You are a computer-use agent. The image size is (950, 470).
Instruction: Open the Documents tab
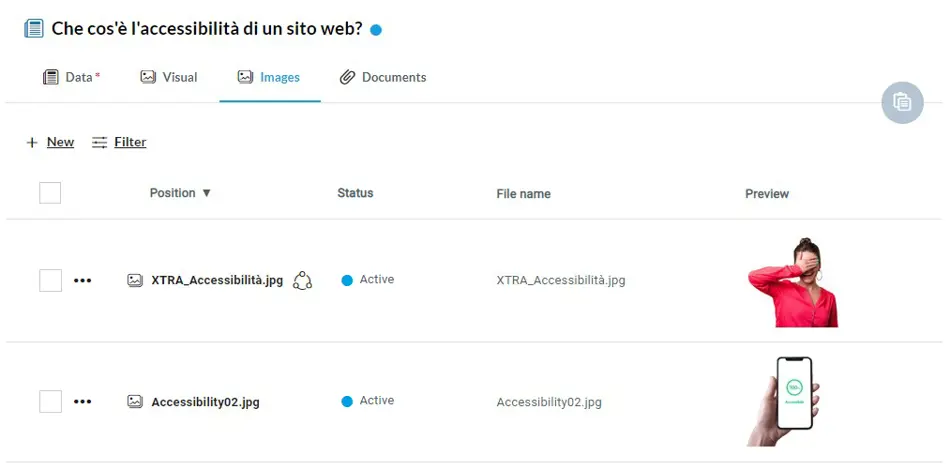click(382, 77)
